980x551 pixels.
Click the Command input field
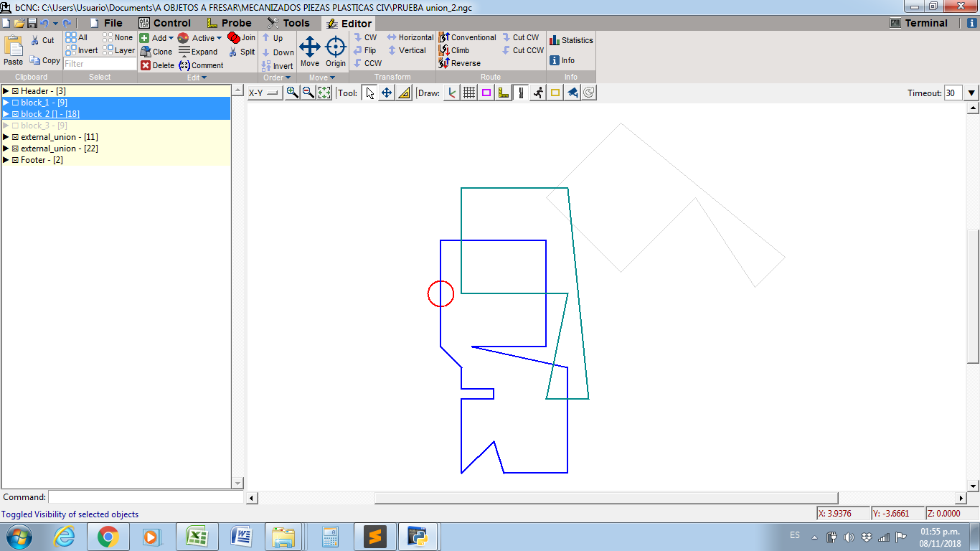coord(146,497)
